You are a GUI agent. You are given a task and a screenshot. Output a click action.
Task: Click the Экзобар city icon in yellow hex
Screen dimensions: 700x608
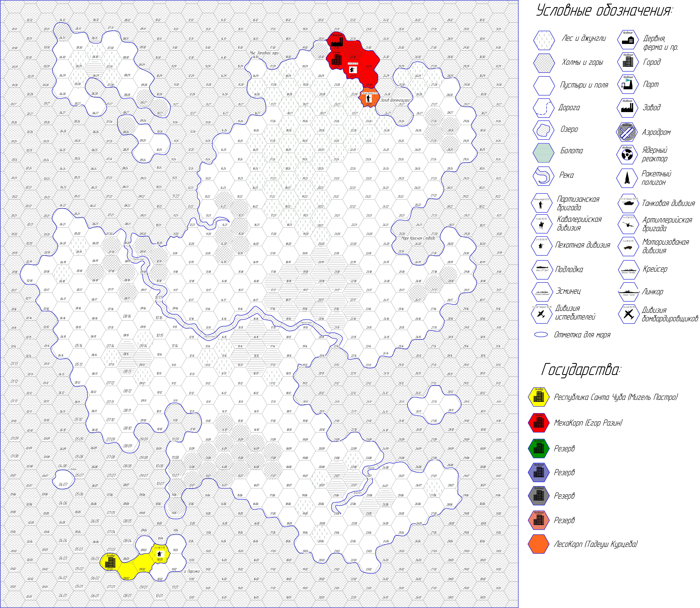[110, 563]
